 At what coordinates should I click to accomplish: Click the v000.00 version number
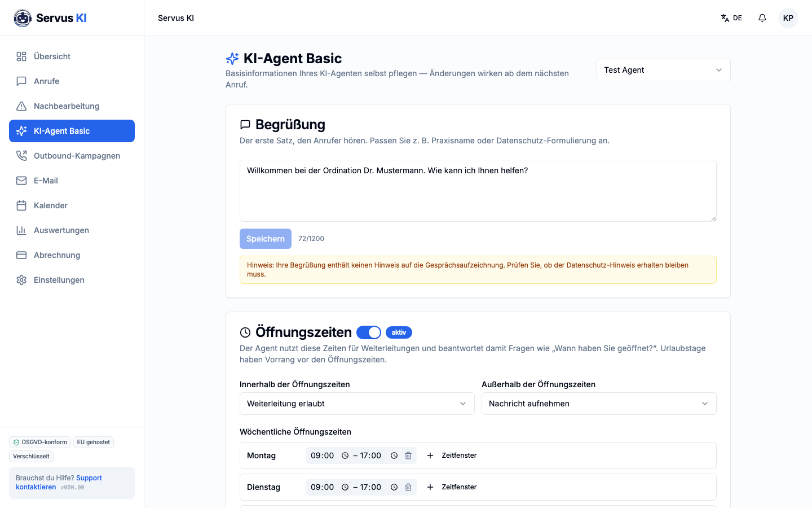point(73,488)
